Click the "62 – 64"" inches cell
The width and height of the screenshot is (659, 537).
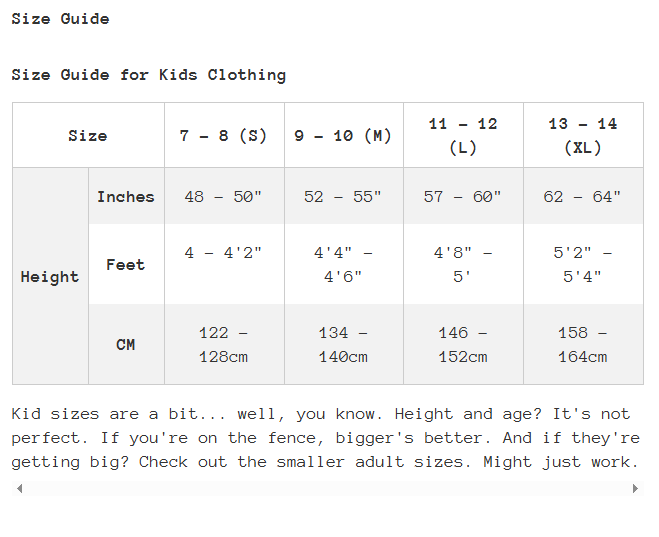coord(583,197)
